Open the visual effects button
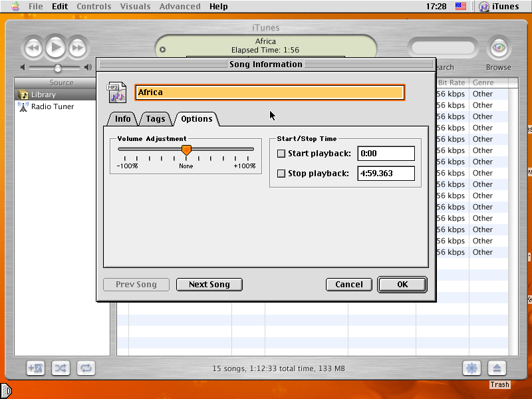 click(471, 368)
